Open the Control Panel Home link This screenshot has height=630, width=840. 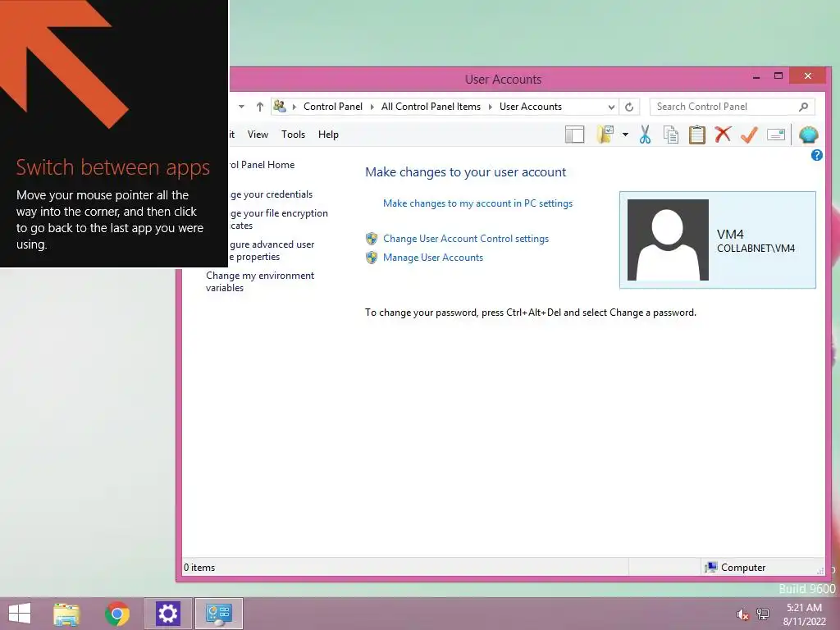click(x=262, y=165)
